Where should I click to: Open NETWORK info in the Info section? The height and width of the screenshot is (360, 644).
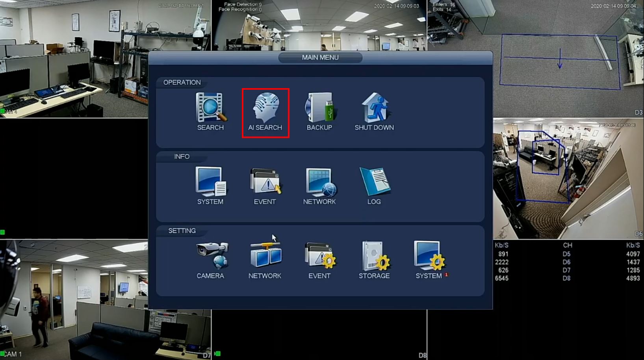(x=319, y=186)
